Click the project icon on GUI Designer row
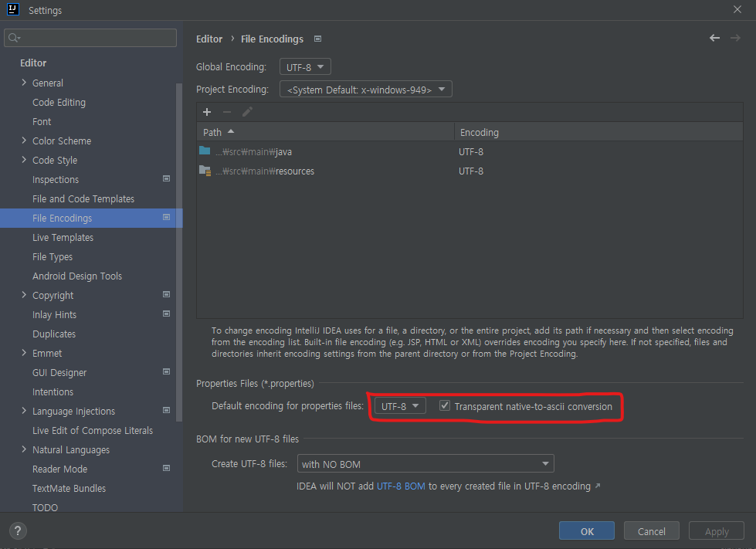Viewport: 756px width, 549px height. (166, 371)
